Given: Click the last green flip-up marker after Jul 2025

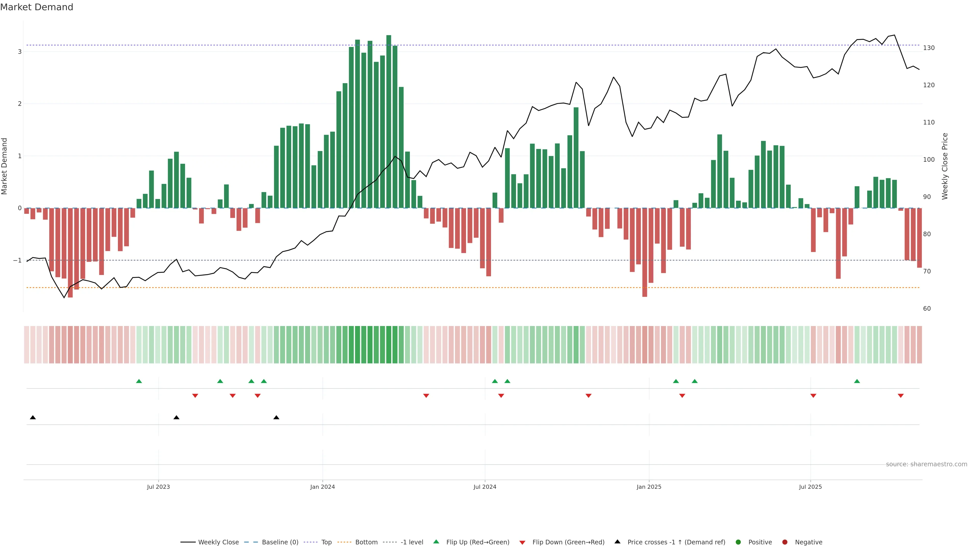Looking at the screenshot, I should click(857, 381).
